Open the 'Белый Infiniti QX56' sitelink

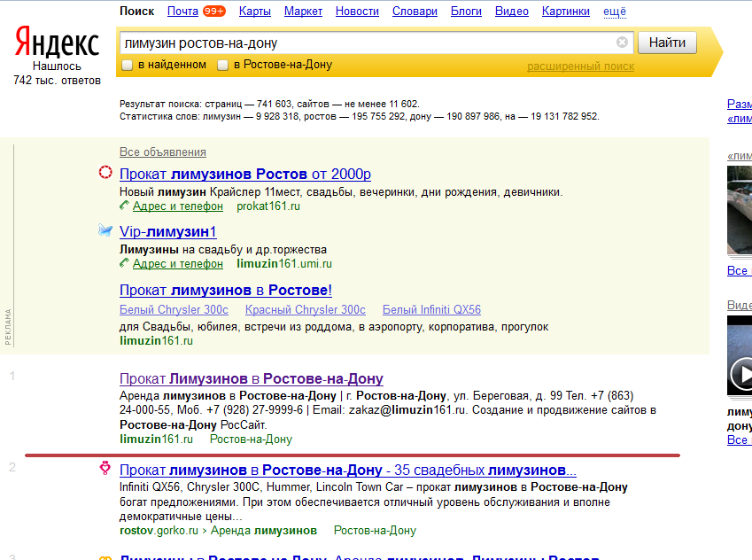(x=431, y=309)
